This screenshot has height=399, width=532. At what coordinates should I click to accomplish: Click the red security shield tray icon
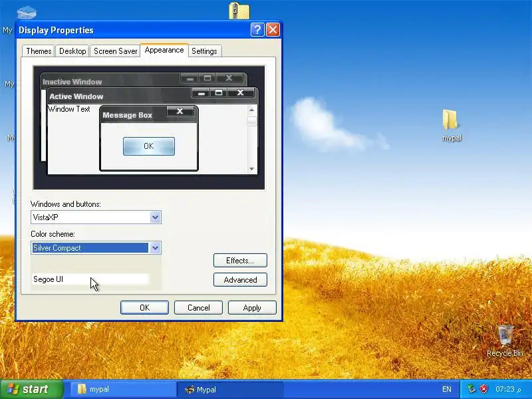(x=484, y=389)
